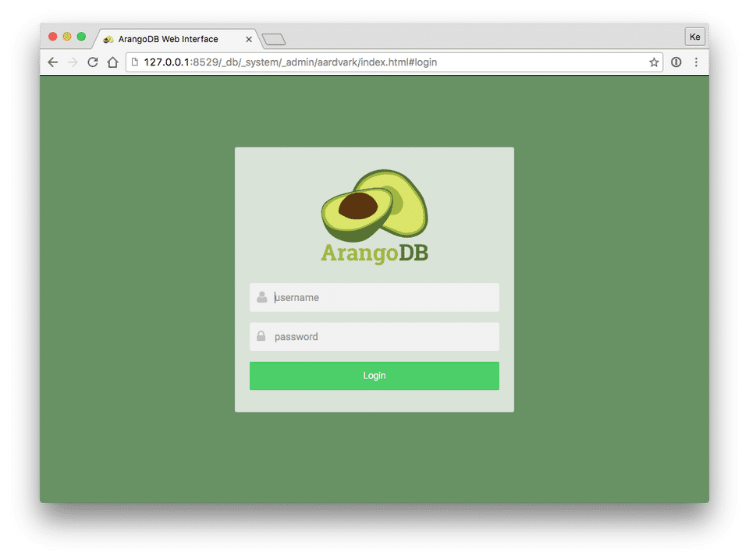Click the browser forward arrow
749x560 pixels.
[73, 62]
